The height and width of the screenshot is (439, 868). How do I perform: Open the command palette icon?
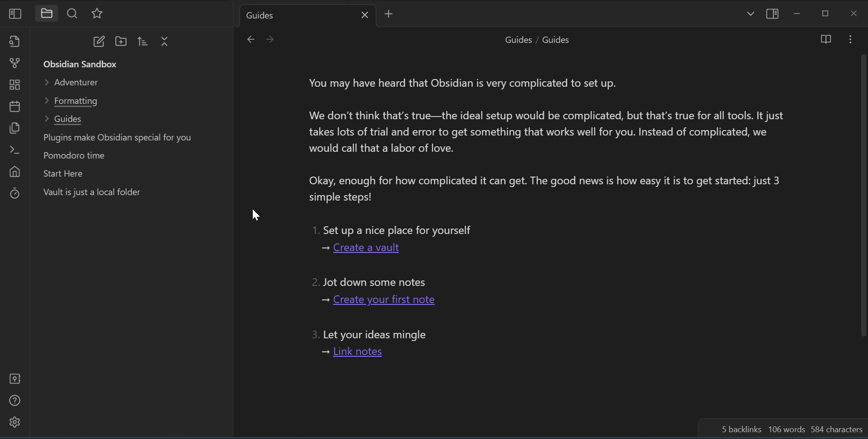coord(15,150)
